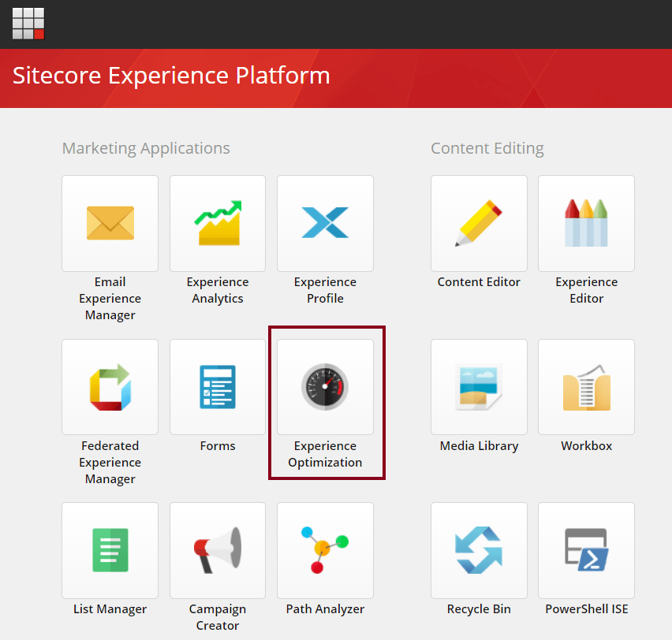Click the Federated Experience Manager icon

click(110, 387)
